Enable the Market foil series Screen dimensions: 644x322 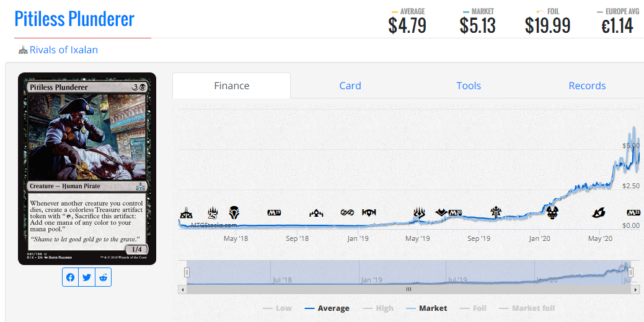pyautogui.click(x=526, y=308)
